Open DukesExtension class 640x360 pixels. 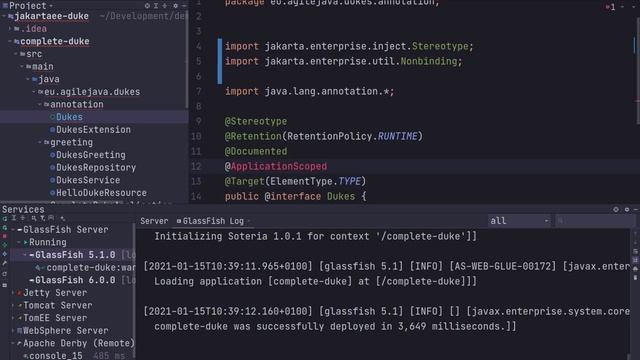click(x=93, y=130)
